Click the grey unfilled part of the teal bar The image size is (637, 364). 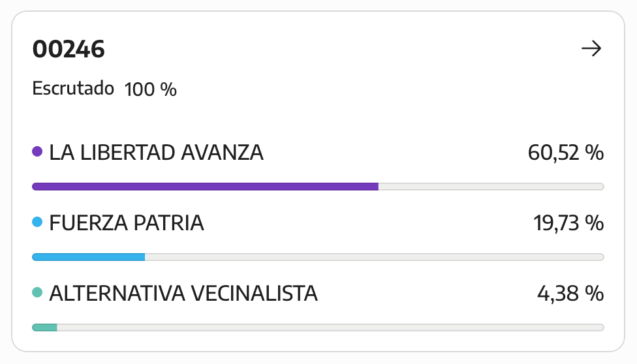click(x=331, y=327)
